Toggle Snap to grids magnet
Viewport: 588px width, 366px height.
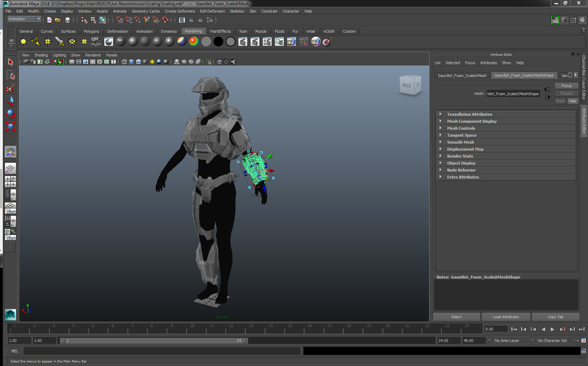click(x=119, y=20)
